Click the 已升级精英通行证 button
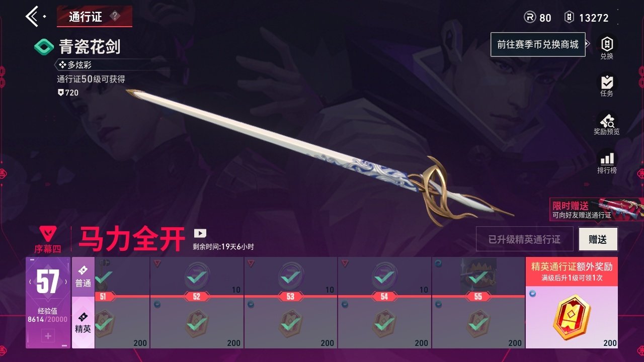This screenshot has height=362, width=644. click(524, 239)
